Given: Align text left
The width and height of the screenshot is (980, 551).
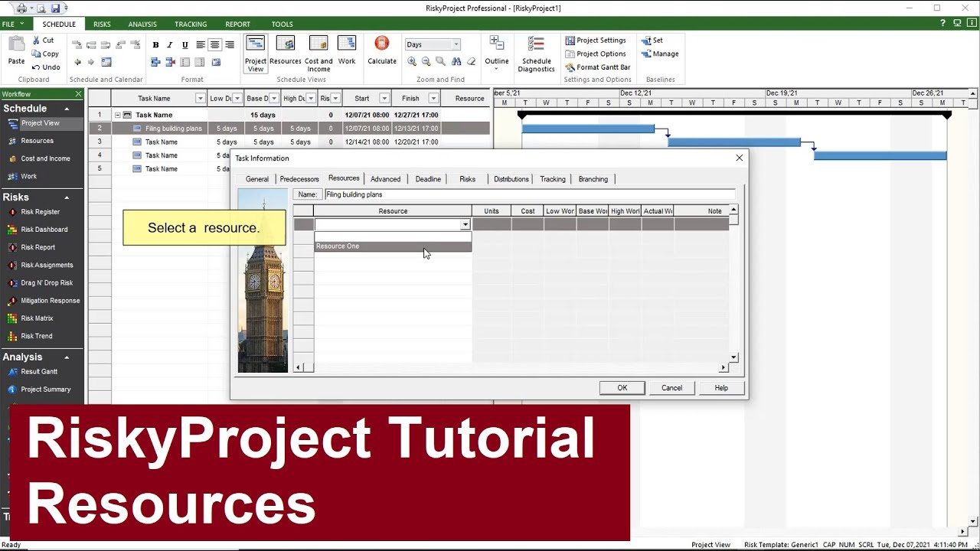Looking at the screenshot, I should [x=201, y=45].
